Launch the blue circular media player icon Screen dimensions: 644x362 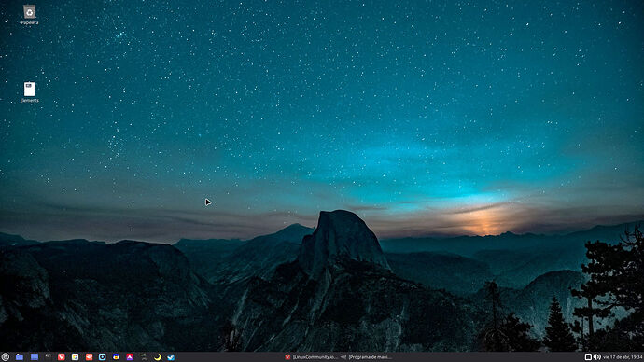pyautogui.click(x=103, y=357)
